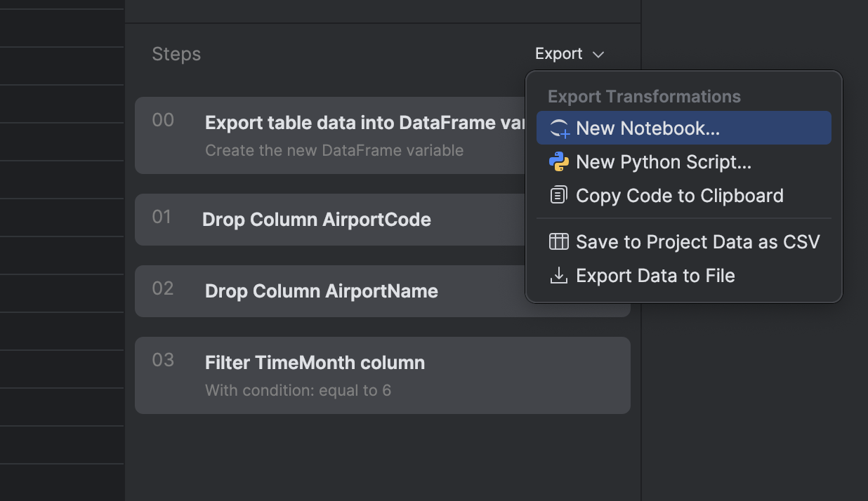Select the New Python Script... option

tap(663, 162)
